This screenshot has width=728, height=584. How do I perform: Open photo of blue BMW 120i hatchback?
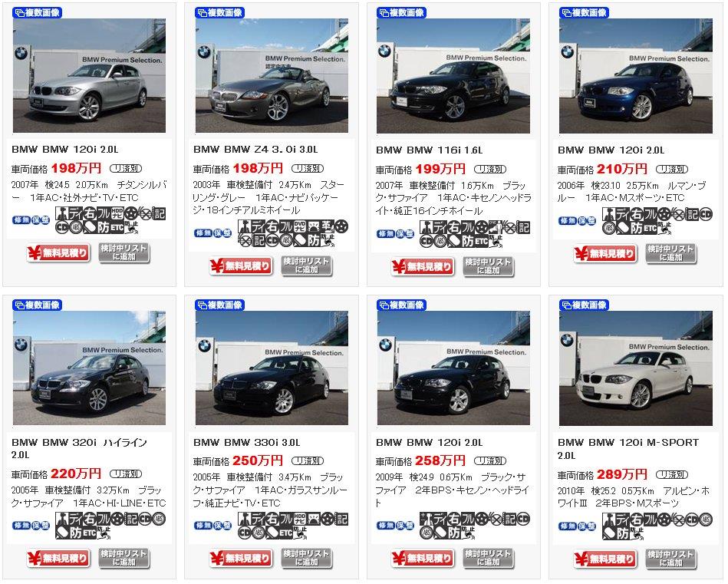pos(636,76)
